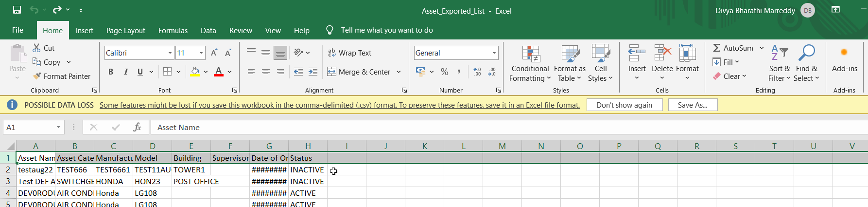This screenshot has height=207, width=868.
Task: Align text left in the cell
Action: point(251,72)
